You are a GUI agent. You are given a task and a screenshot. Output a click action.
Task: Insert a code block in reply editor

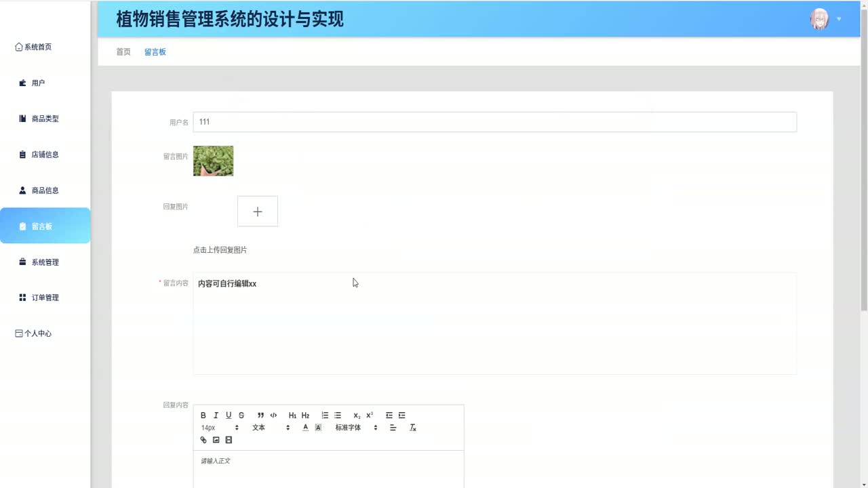pyautogui.click(x=273, y=415)
